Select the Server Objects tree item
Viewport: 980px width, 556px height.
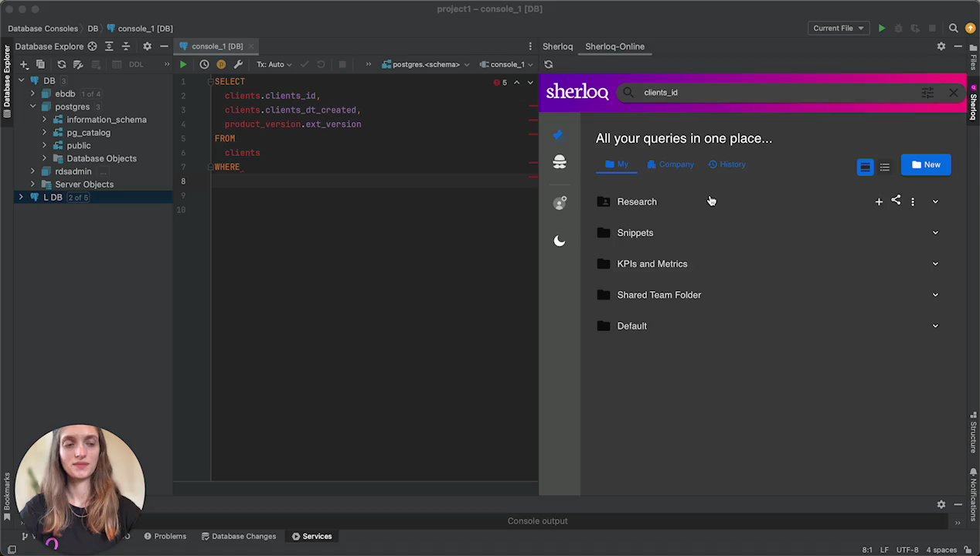click(84, 185)
